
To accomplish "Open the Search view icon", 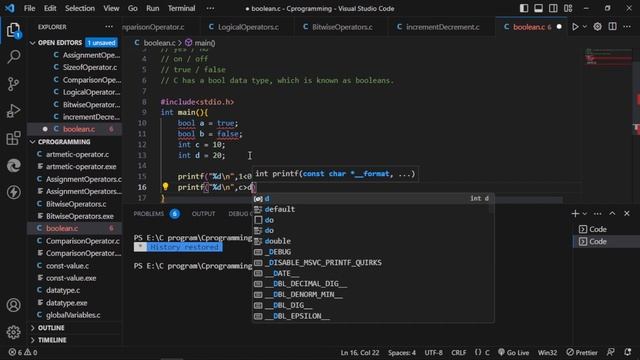I will pos(13,57).
